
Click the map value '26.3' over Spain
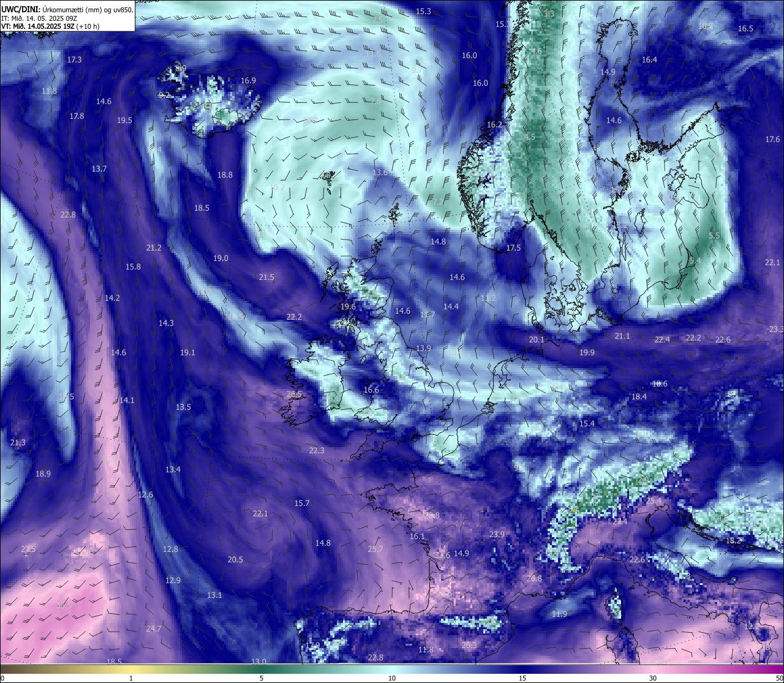469,645
